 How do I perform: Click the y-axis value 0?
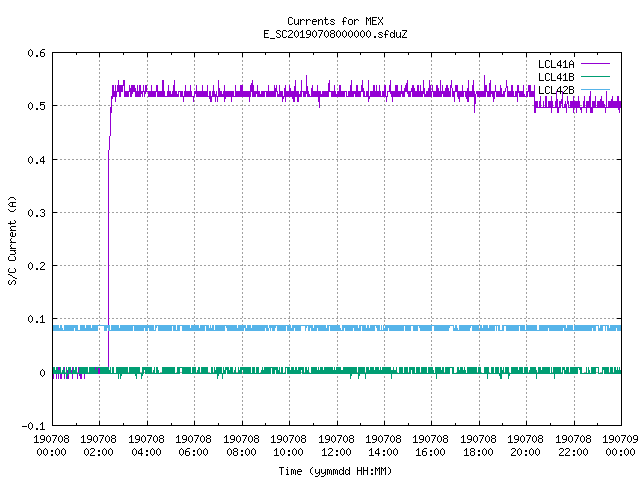[x=42, y=373]
